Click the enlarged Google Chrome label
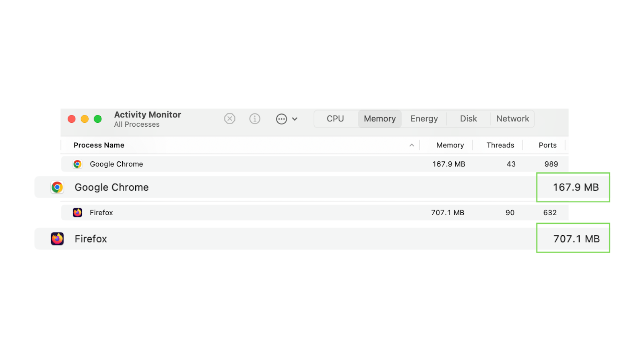 pyautogui.click(x=111, y=187)
